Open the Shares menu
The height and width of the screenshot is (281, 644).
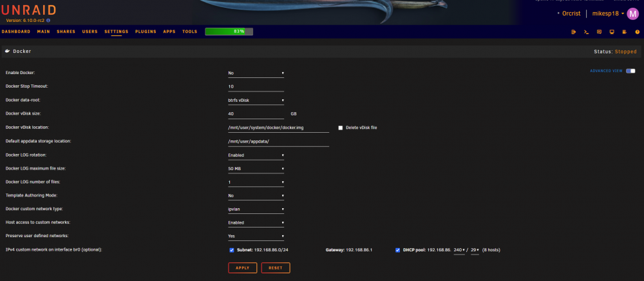point(66,32)
